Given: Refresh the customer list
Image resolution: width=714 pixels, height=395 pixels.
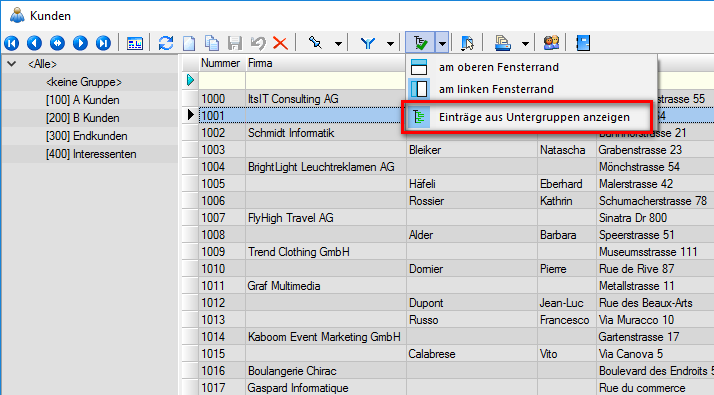Looking at the screenshot, I should click(166, 43).
